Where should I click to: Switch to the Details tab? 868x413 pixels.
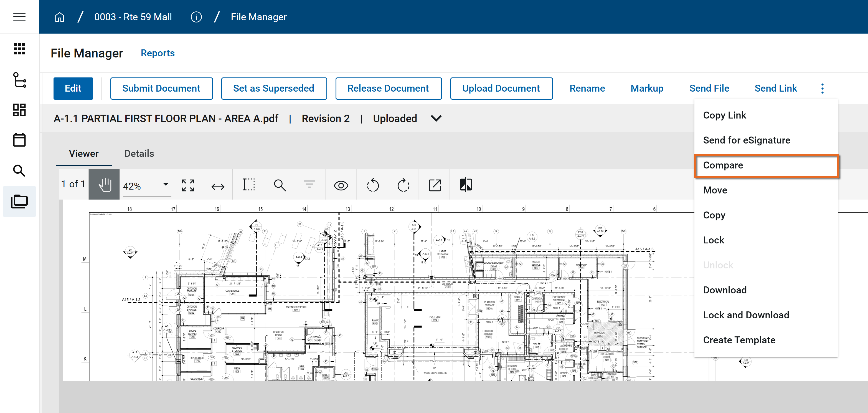pyautogui.click(x=139, y=153)
